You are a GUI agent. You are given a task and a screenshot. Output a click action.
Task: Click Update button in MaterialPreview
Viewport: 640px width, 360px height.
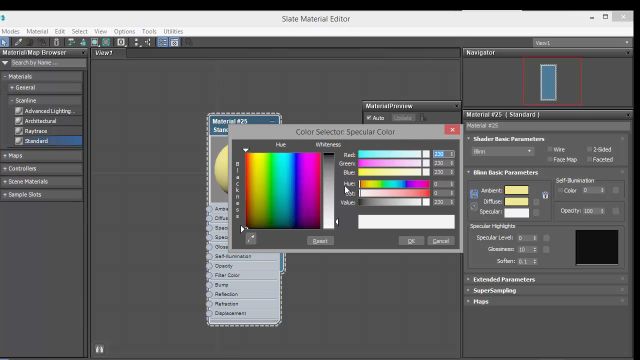coord(403,118)
